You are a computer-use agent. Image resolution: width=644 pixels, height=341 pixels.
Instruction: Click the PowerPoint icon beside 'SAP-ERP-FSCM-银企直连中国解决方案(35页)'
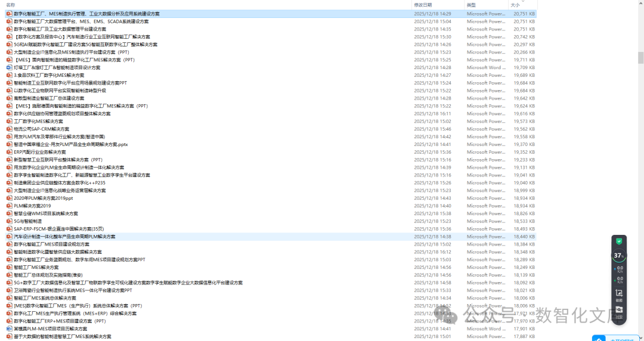(9, 229)
